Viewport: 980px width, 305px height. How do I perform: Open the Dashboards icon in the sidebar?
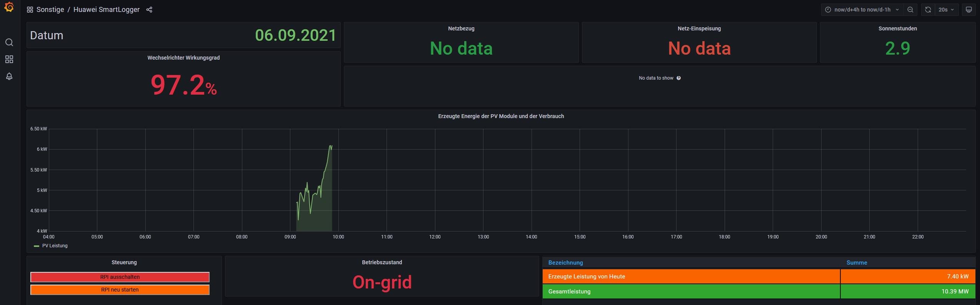pyautogui.click(x=9, y=59)
